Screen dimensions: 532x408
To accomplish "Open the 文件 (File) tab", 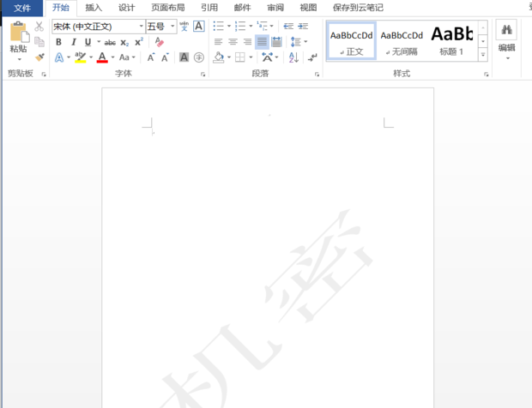I will tap(22, 8).
